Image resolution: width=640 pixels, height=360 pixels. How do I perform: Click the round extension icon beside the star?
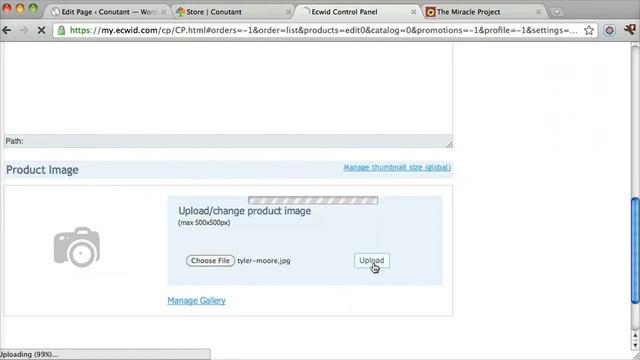pos(609,30)
